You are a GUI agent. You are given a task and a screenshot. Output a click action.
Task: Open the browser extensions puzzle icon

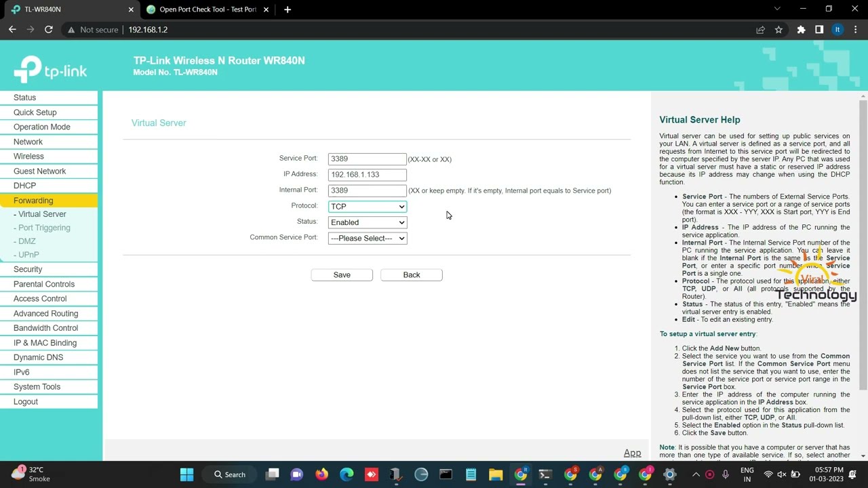point(801,30)
